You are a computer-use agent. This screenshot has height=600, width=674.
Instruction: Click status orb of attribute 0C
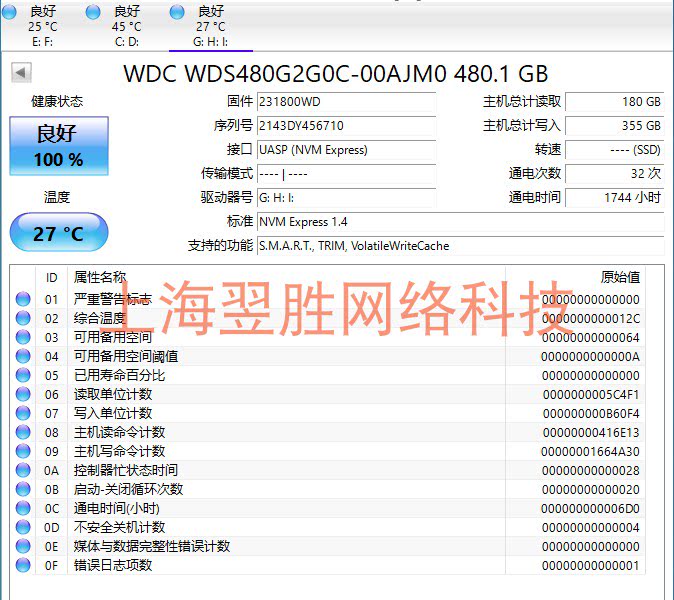(23, 508)
